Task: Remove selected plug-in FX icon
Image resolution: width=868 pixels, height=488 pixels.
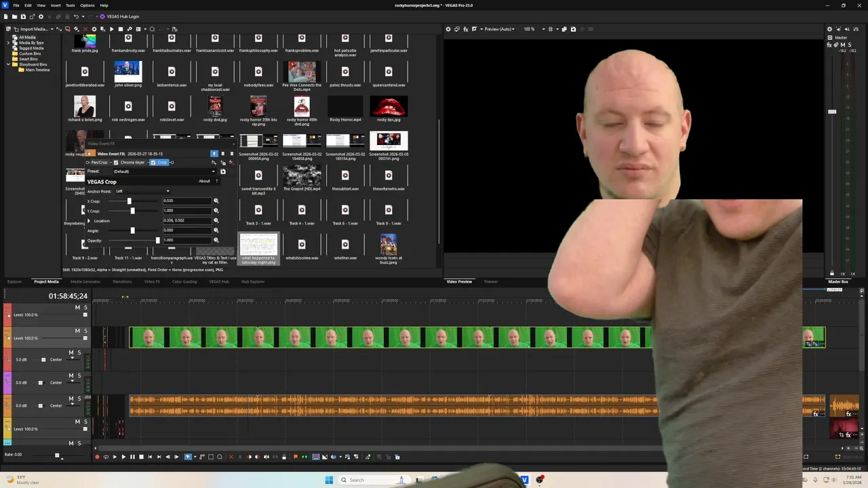Action: click(x=232, y=163)
